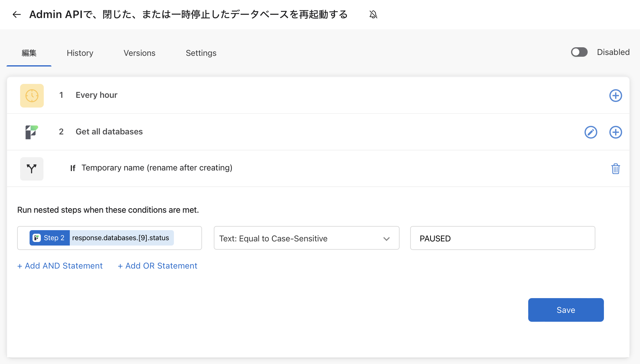Click the If branch fork icon
Image resolution: width=640 pixels, height=364 pixels.
32,169
